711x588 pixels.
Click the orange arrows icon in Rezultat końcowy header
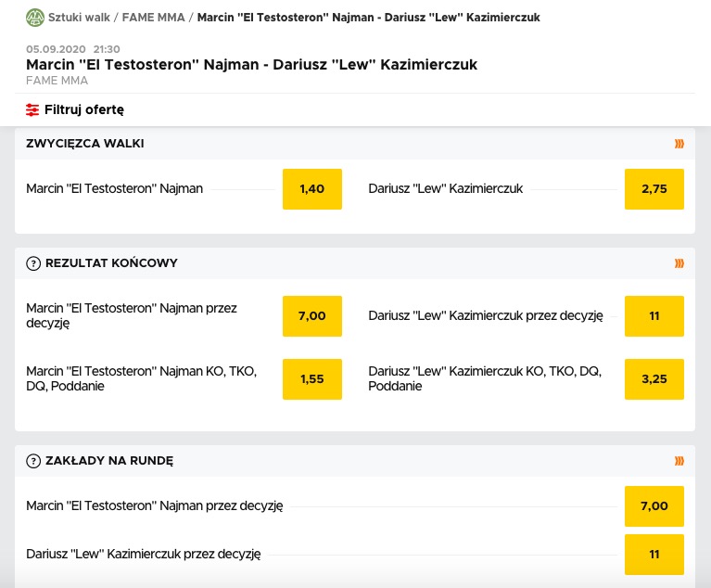pyautogui.click(x=679, y=263)
